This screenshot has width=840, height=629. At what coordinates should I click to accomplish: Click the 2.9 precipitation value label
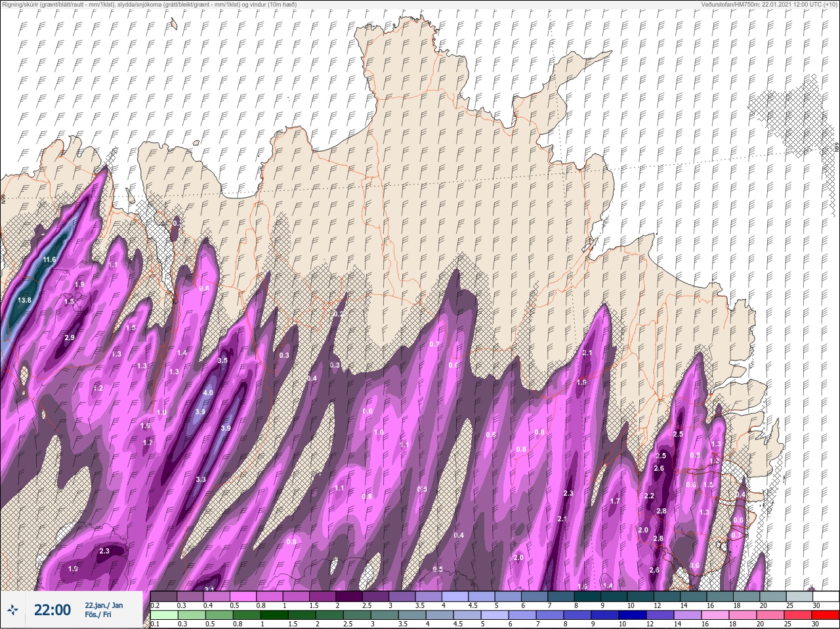pyautogui.click(x=70, y=337)
